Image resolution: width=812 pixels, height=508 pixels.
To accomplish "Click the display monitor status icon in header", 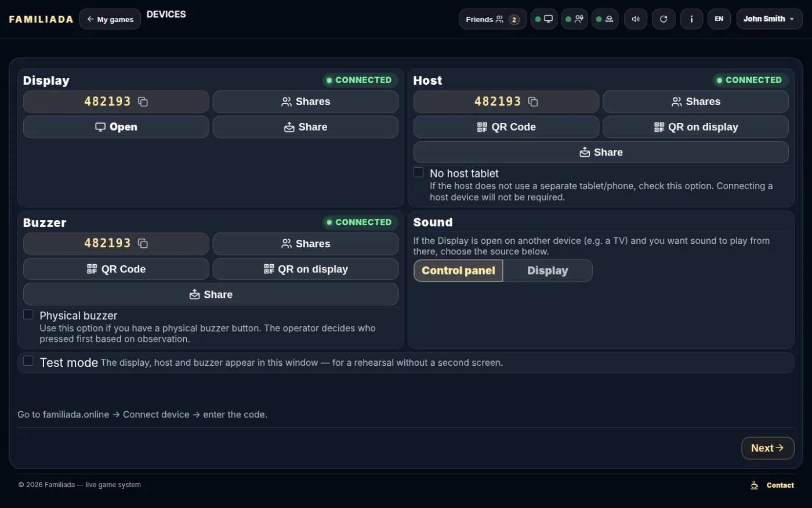I will (x=544, y=19).
